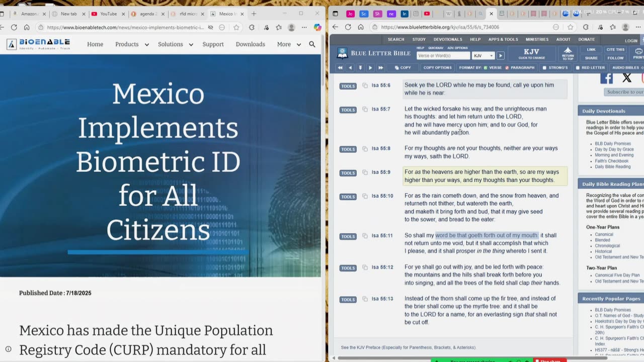644x362 pixels.
Task: Go to next book with double-right arrow
Action: [x=380, y=67]
